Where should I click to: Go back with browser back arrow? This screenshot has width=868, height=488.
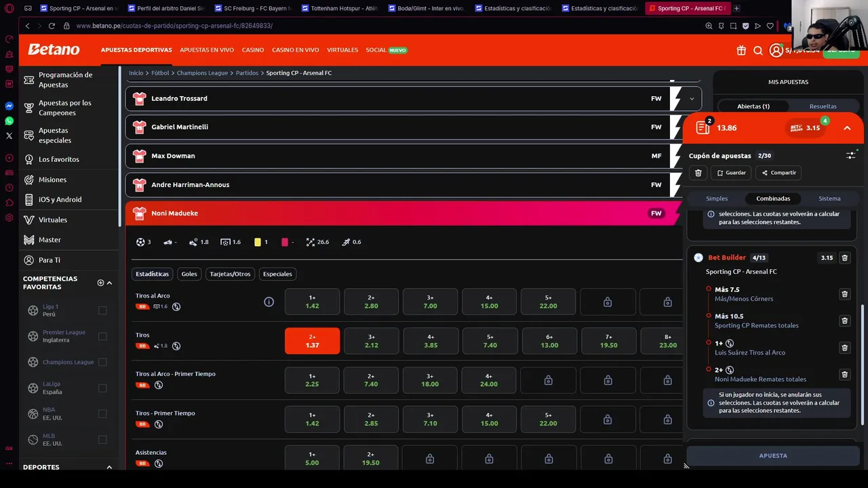27,26
